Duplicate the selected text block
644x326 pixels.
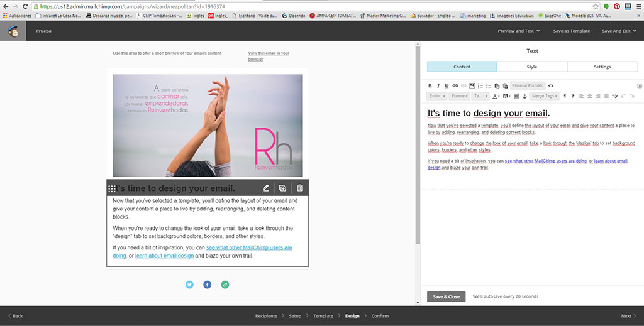tap(282, 188)
